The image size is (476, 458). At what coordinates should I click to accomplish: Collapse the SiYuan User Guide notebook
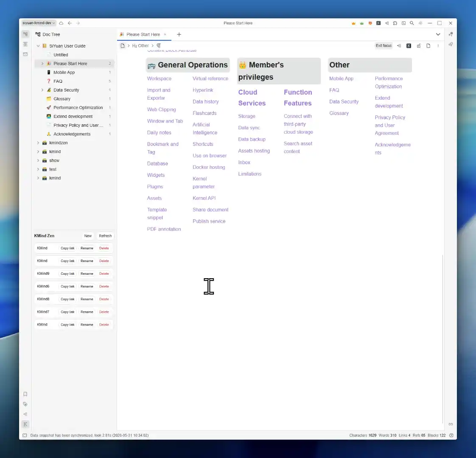coord(38,46)
